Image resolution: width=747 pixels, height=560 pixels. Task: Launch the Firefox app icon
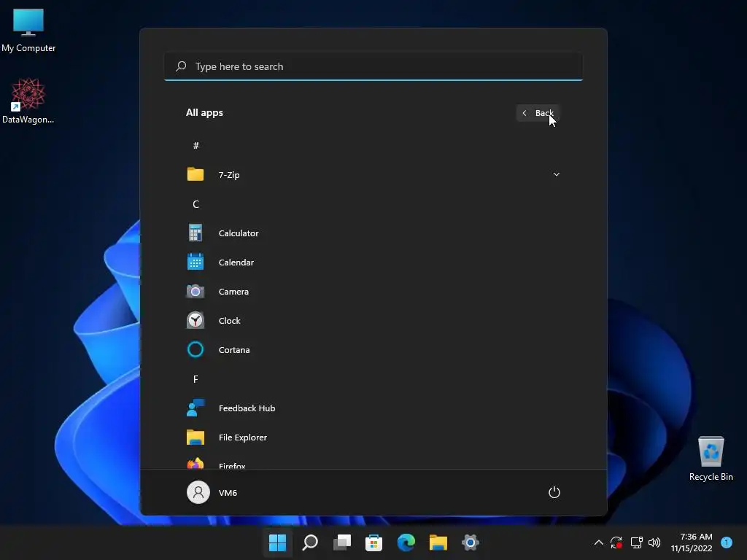click(196, 463)
